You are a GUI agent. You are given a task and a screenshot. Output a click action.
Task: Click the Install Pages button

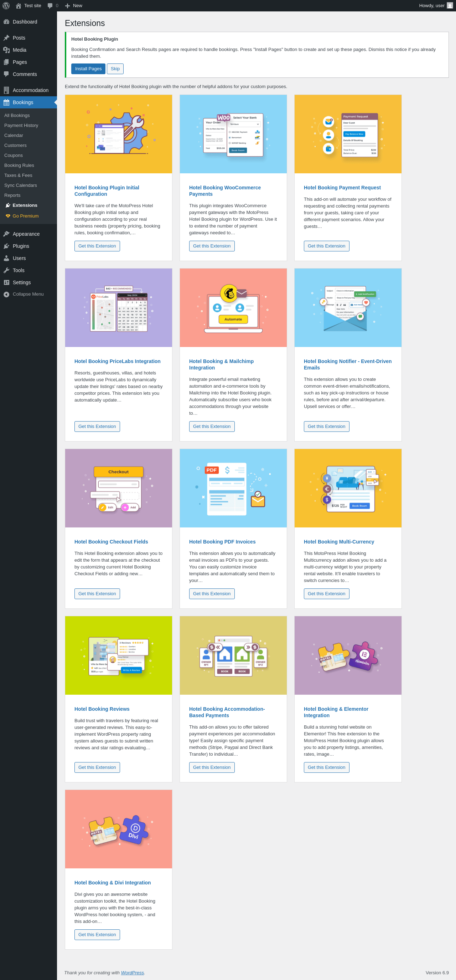88,69
